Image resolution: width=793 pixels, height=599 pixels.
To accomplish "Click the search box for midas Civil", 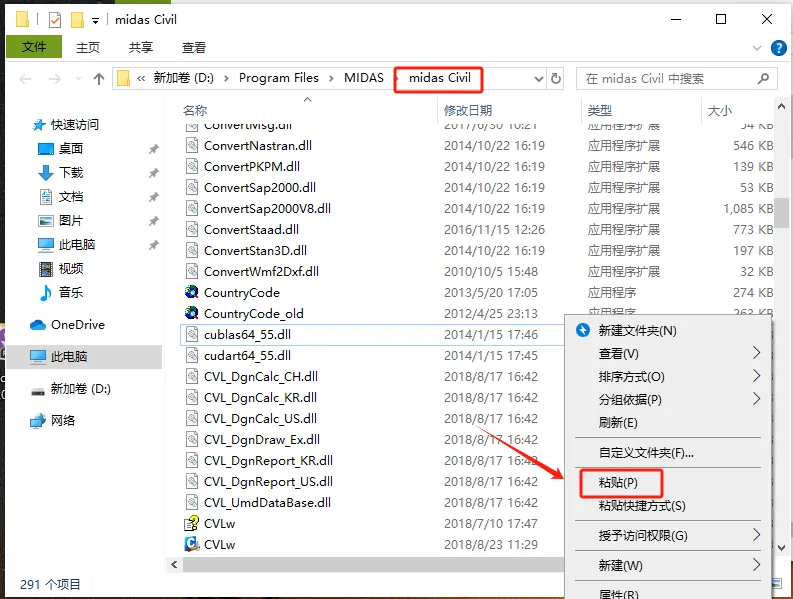I will [677, 79].
